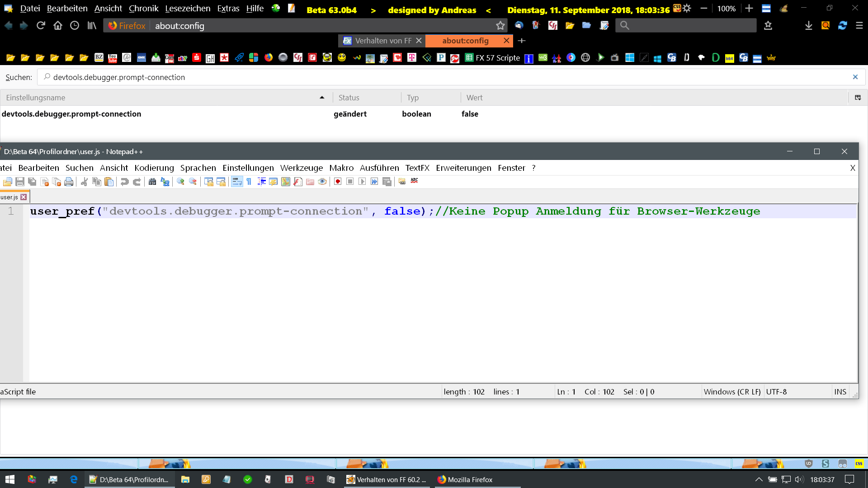Show hidden tray icons chevron
The height and width of the screenshot is (488, 868).
pyautogui.click(x=759, y=479)
